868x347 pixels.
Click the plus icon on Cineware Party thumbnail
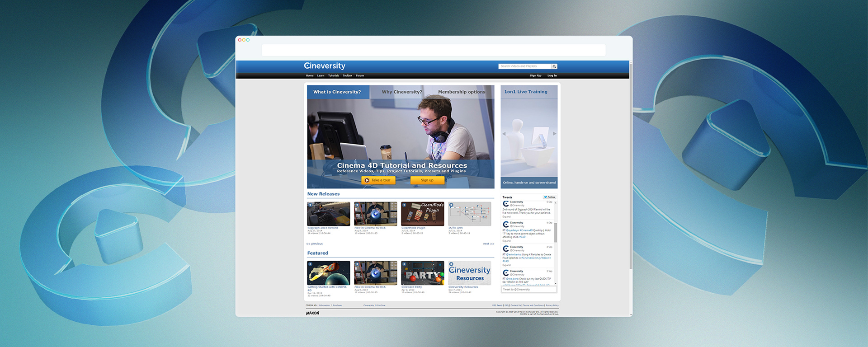pos(404,264)
